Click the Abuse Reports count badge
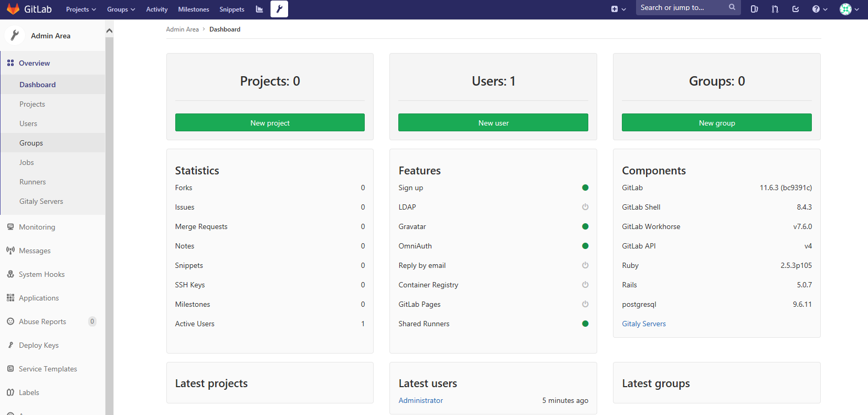Viewport: 868px width, 415px height. click(x=92, y=321)
